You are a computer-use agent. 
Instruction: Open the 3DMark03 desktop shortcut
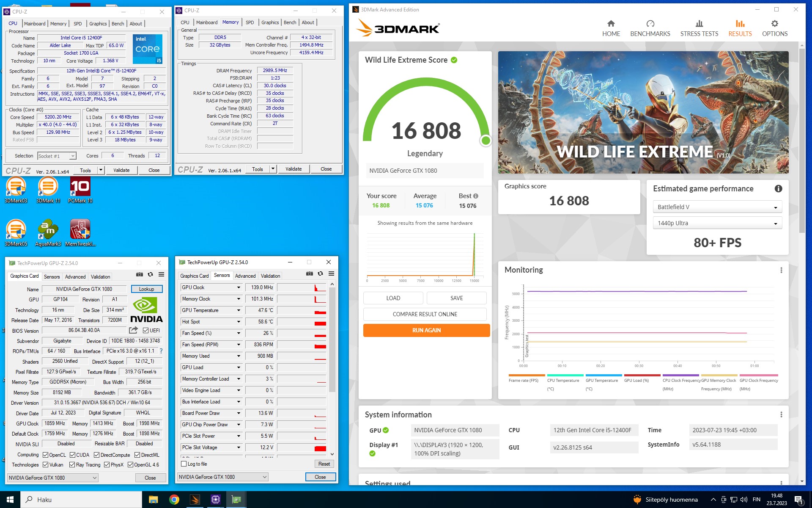tap(16, 190)
